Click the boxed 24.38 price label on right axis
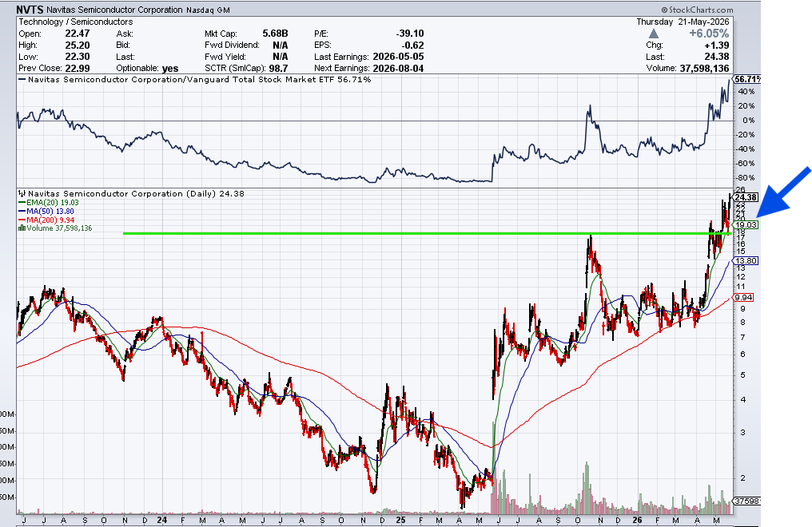This screenshot has height=527, width=812. coord(746,197)
